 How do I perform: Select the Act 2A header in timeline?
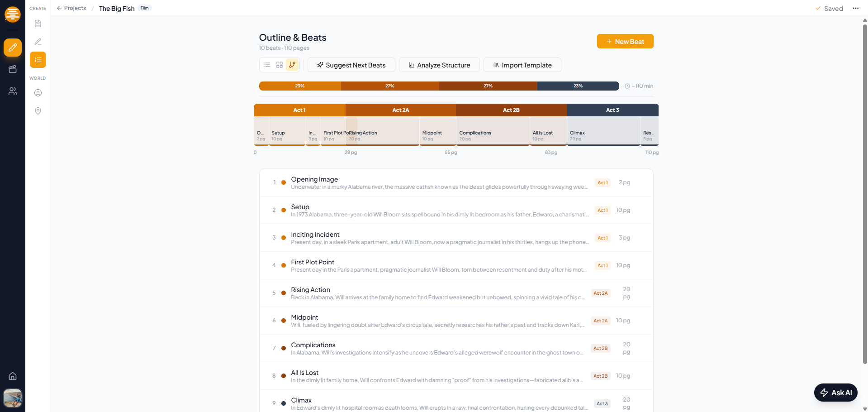[400, 110]
